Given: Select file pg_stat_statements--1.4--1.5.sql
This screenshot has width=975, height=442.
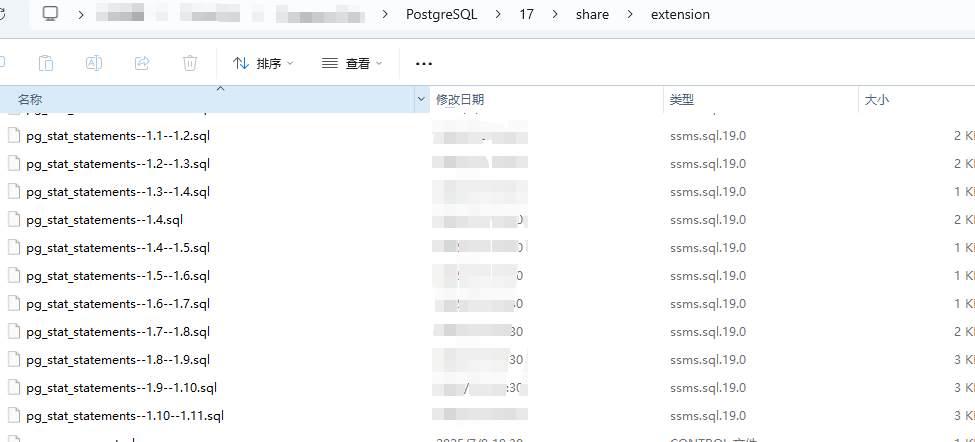Looking at the screenshot, I should tap(118, 247).
